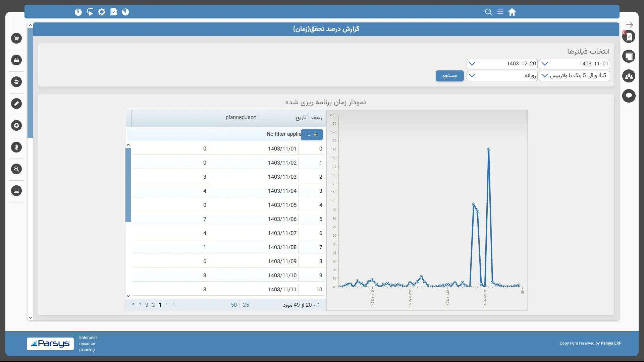
Task: Click the table's vertical scrollbar thumb
Action: (x=128, y=185)
